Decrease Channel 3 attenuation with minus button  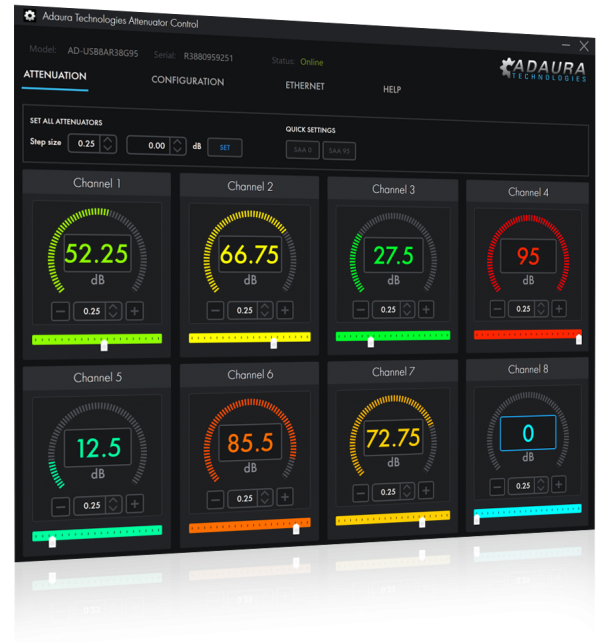pyautogui.click(x=360, y=310)
